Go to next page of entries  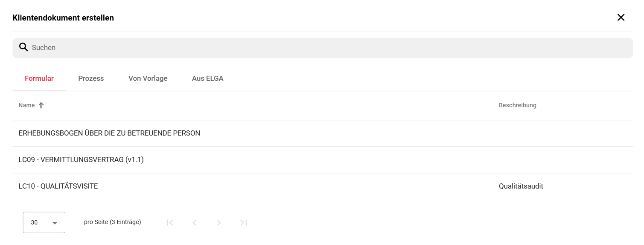click(219, 222)
